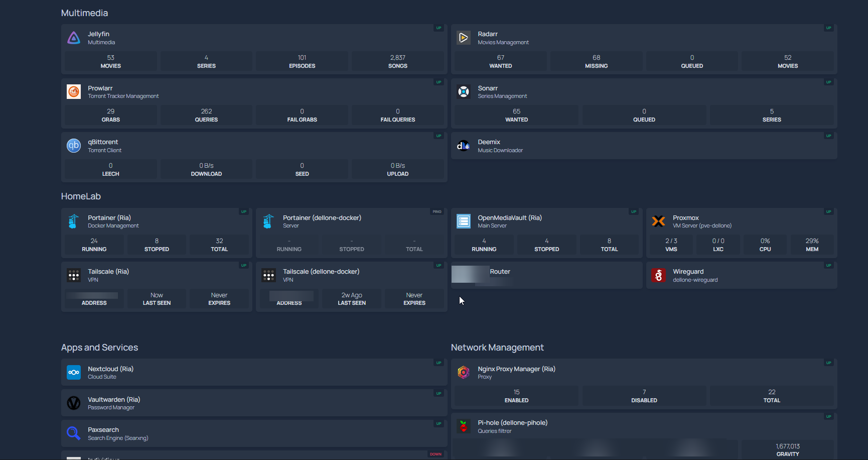Click Portainer (Ria) 32 TOTAL stat
Viewport: 868px width, 460px height.
coord(219,245)
